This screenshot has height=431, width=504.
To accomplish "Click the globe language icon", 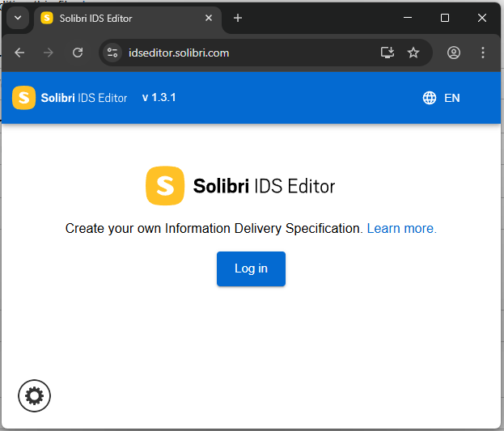I will pos(430,98).
